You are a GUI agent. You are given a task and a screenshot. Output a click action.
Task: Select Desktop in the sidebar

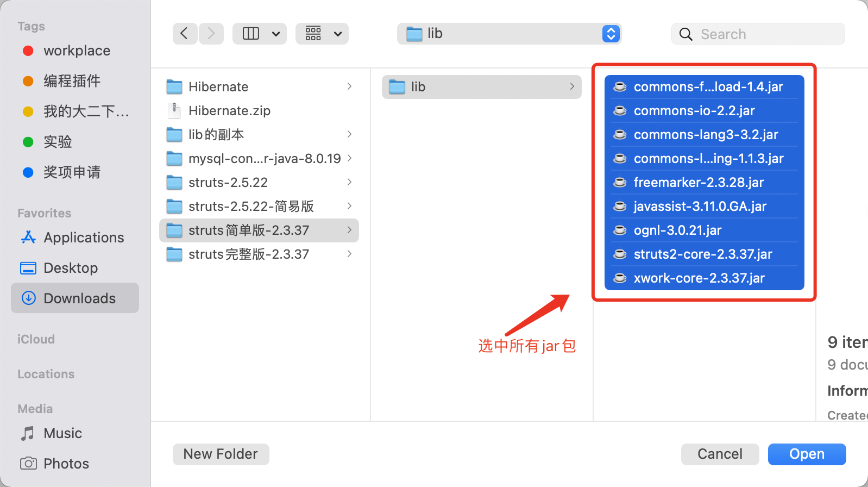[75, 268]
